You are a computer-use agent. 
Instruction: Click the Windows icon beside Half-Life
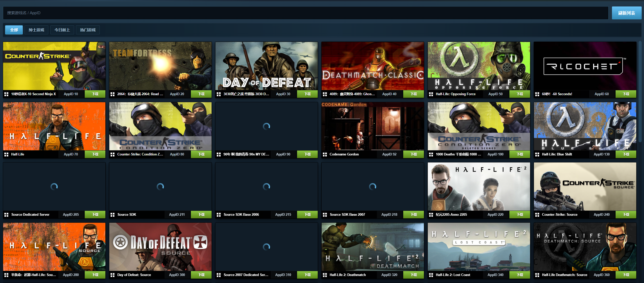coord(6,154)
